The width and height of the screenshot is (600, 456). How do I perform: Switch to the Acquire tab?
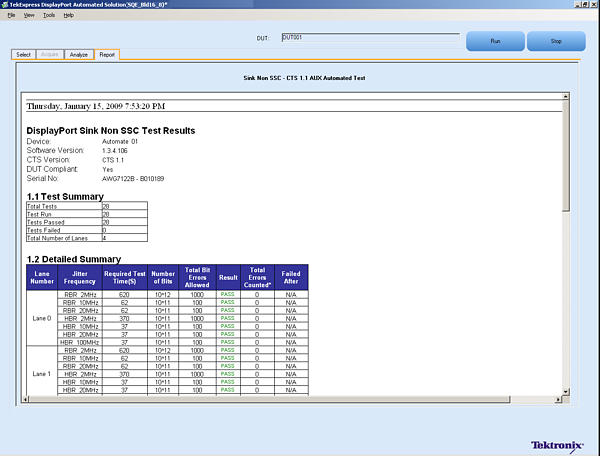(x=50, y=55)
